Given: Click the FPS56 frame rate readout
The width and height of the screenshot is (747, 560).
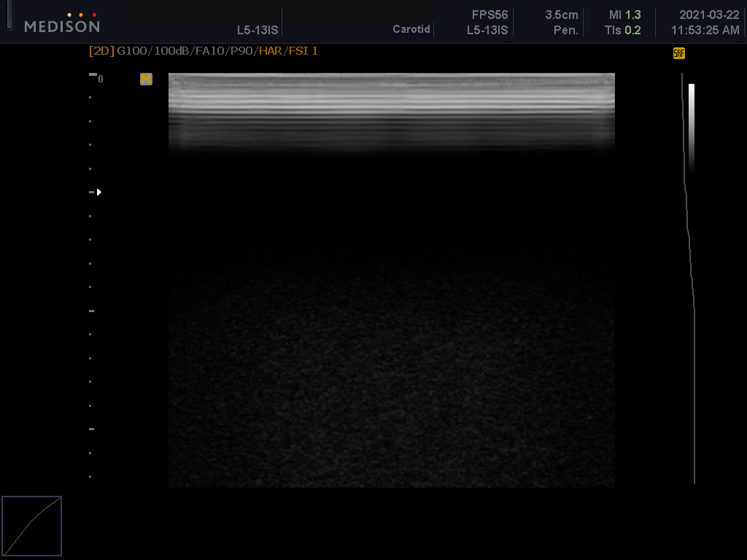Looking at the screenshot, I should (489, 15).
